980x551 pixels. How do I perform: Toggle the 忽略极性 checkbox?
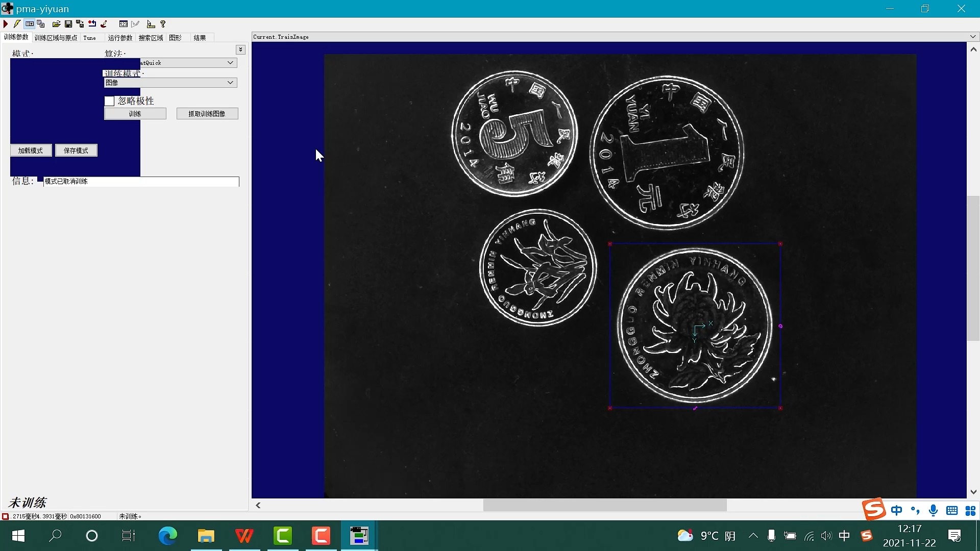109,101
